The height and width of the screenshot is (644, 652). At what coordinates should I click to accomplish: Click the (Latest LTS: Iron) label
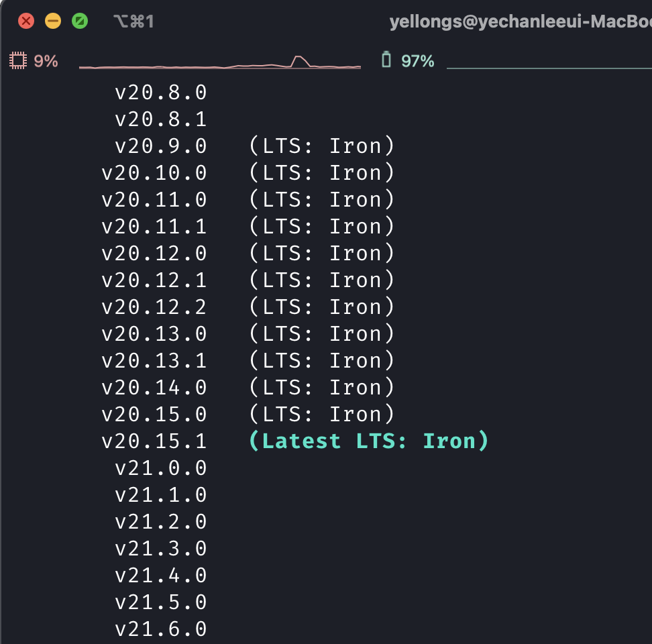coord(368,441)
